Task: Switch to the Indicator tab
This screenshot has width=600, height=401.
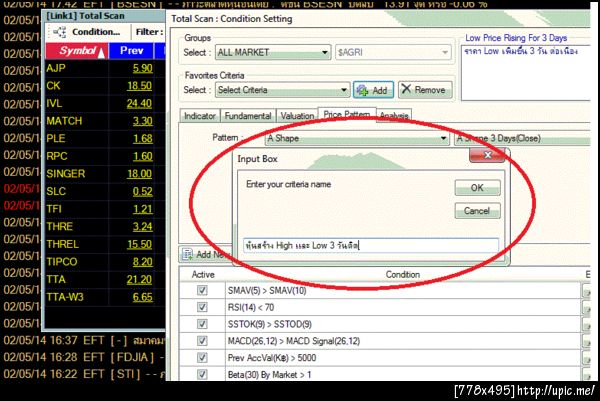Action: 199,116
